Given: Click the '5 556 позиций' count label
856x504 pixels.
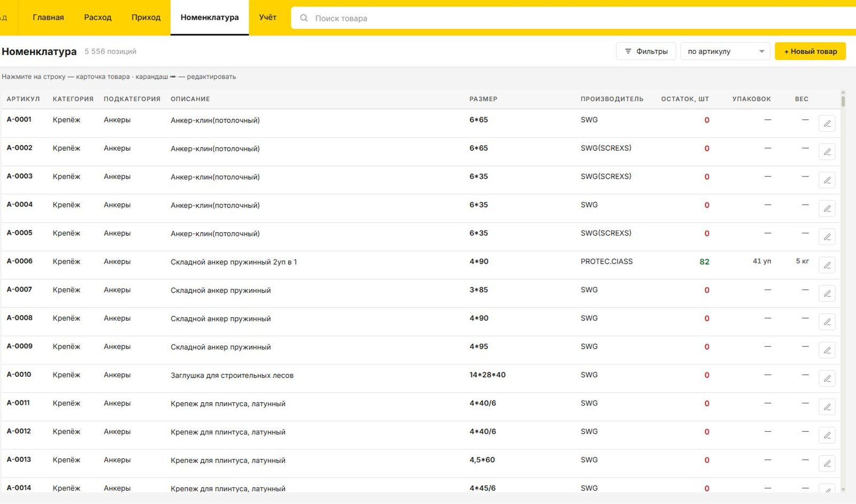Looking at the screenshot, I should click(110, 51).
